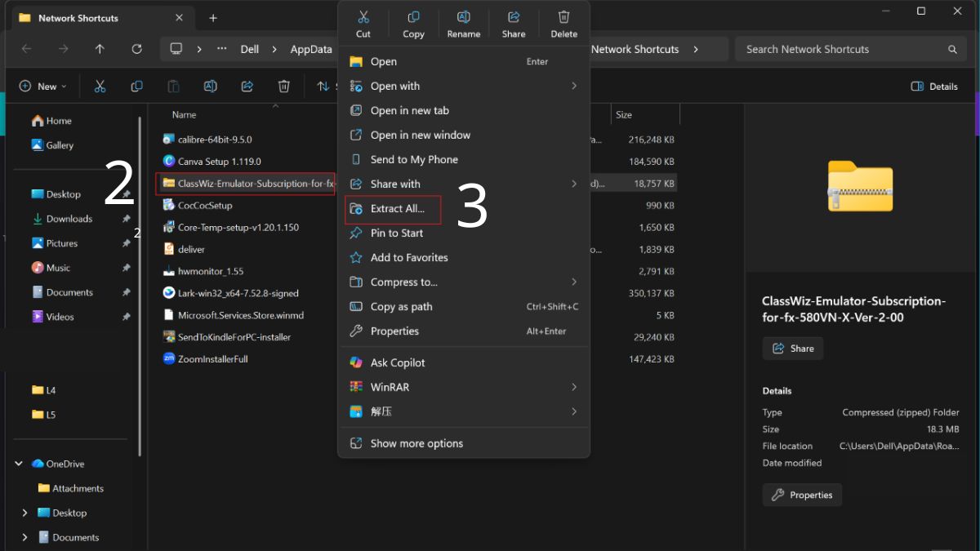Image resolution: width=980 pixels, height=551 pixels.
Task: Select Ask Copilot entry
Action: tap(464, 362)
